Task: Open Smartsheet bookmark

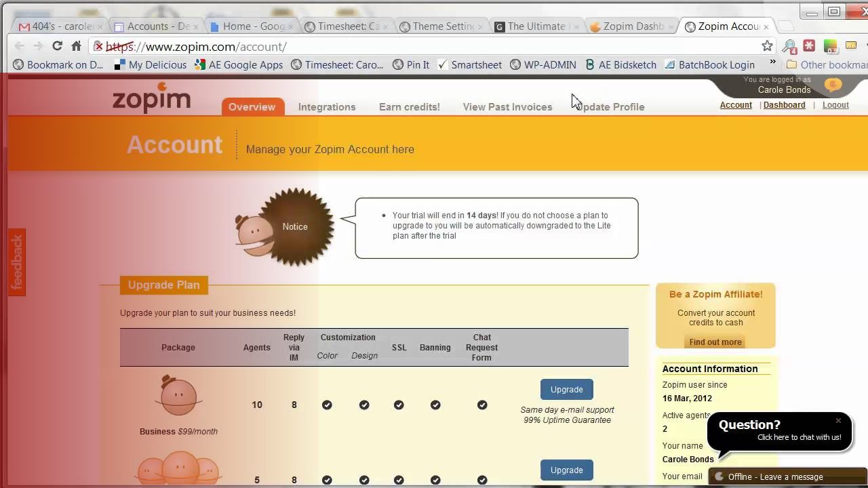Action: pos(470,64)
